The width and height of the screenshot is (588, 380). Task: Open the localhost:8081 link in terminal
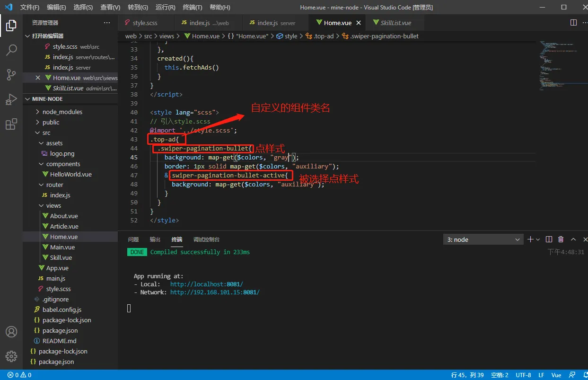(x=207, y=284)
